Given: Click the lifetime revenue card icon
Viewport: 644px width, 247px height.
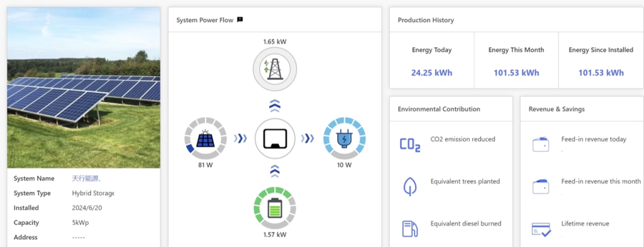Looking at the screenshot, I should (x=541, y=229).
